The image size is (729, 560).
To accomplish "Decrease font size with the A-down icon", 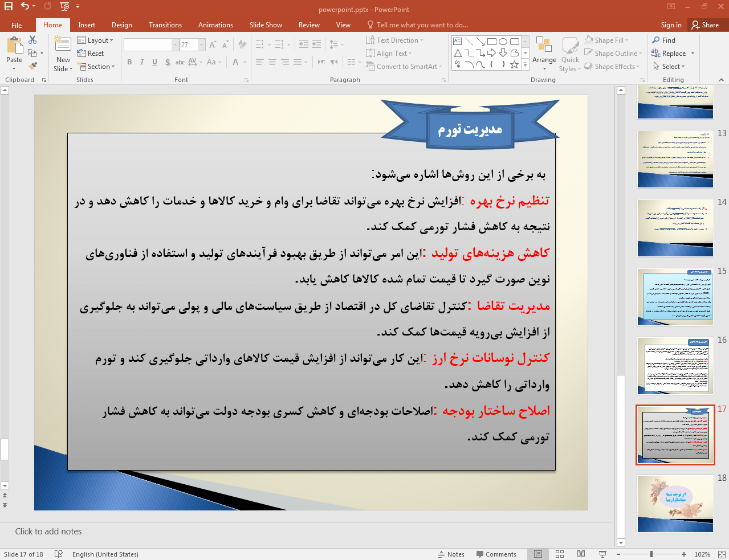I will pyautogui.click(x=225, y=44).
